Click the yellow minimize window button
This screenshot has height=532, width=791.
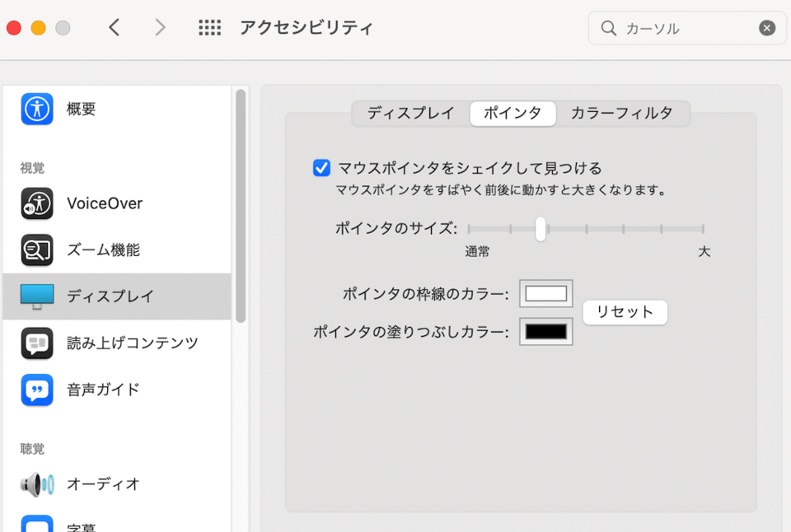coord(39,28)
